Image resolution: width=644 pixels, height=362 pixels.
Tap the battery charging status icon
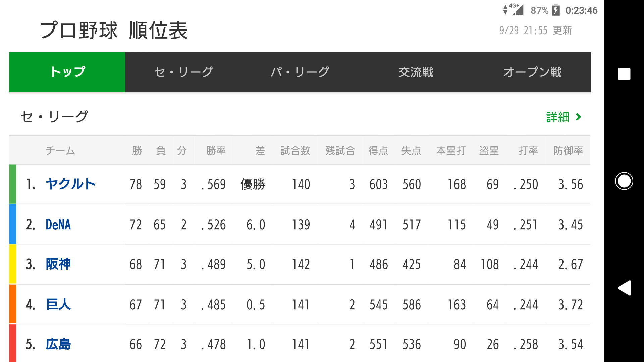[x=556, y=10]
